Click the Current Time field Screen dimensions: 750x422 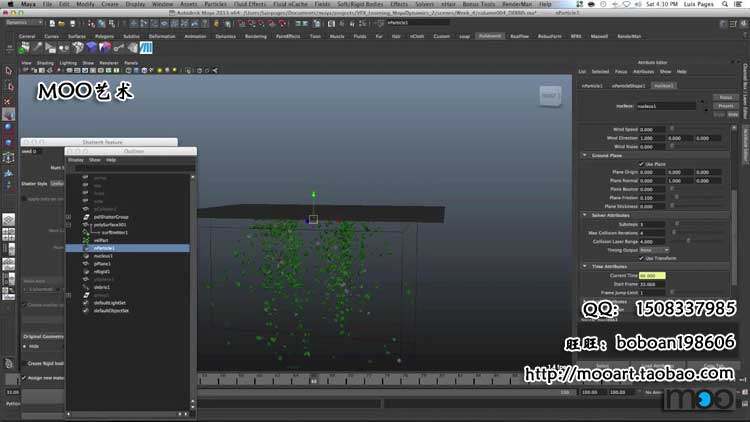coord(652,276)
